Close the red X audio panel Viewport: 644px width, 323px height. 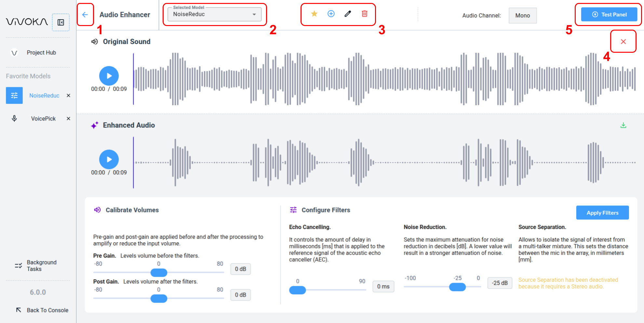coord(623,42)
